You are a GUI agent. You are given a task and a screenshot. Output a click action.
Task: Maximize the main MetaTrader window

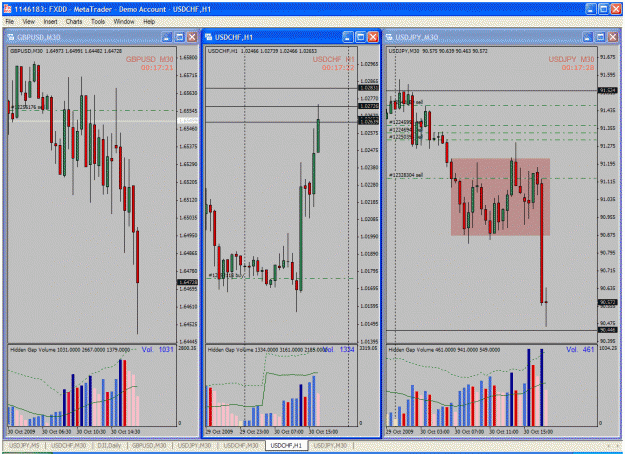[x=603, y=9]
